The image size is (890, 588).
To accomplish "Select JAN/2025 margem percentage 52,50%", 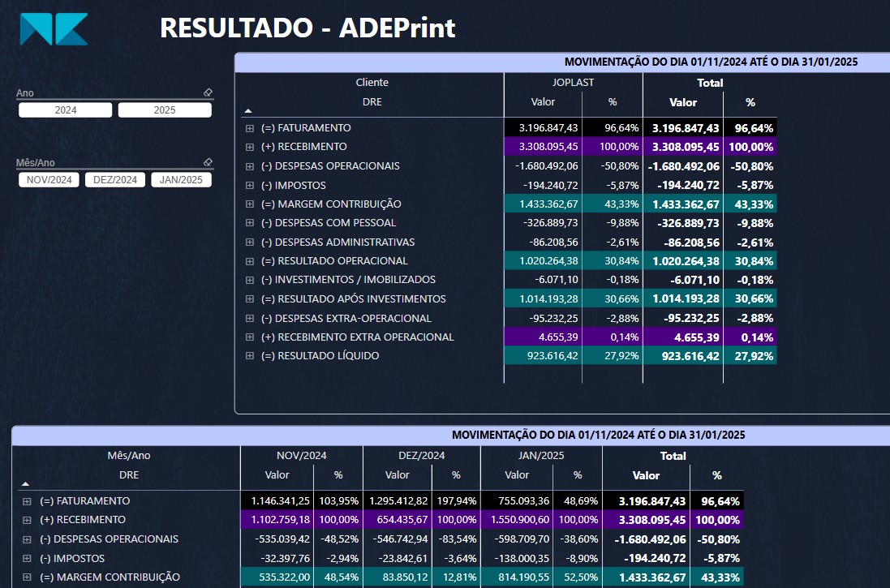I will point(581,577).
